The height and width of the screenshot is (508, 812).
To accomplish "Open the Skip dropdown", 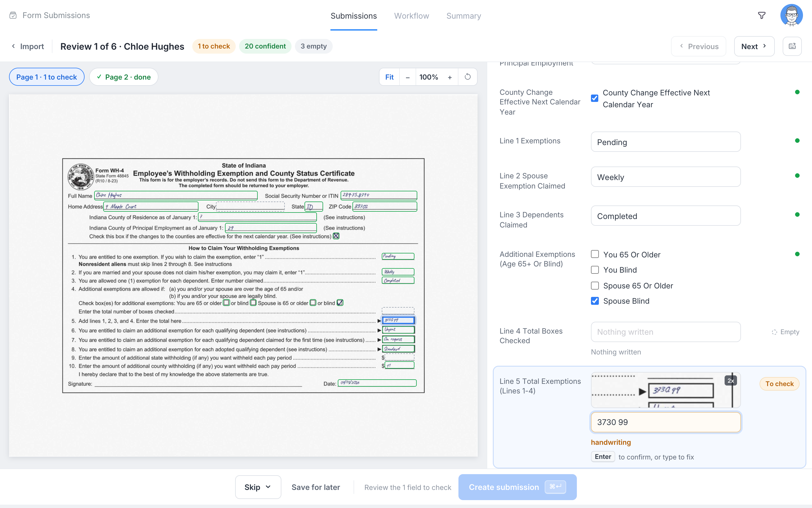I will (258, 487).
